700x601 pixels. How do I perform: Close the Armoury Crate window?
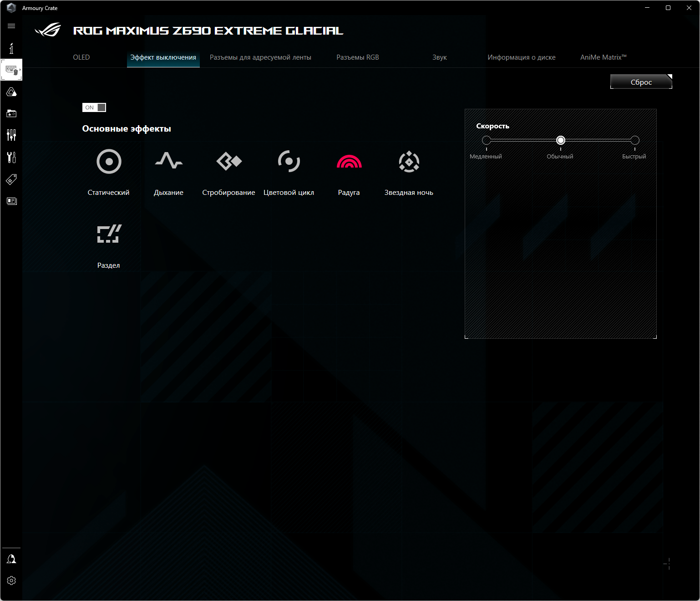coord(689,8)
